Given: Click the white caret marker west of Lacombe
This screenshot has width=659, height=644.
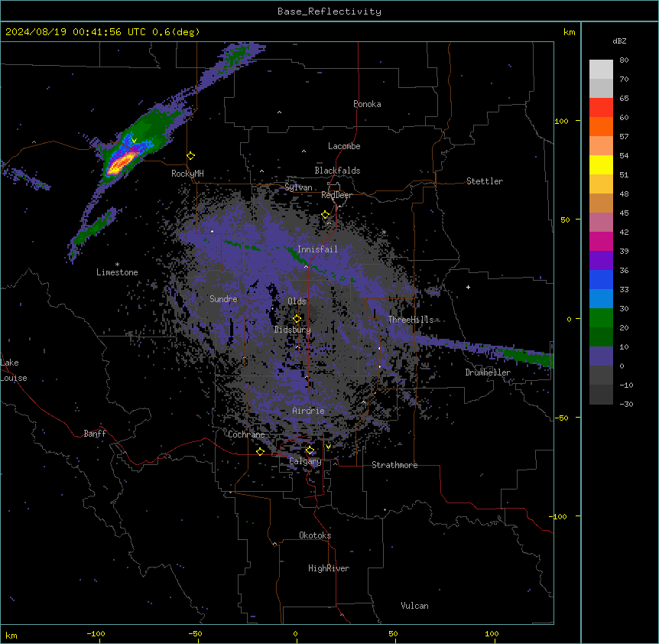Looking at the screenshot, I should click(304, 151).
